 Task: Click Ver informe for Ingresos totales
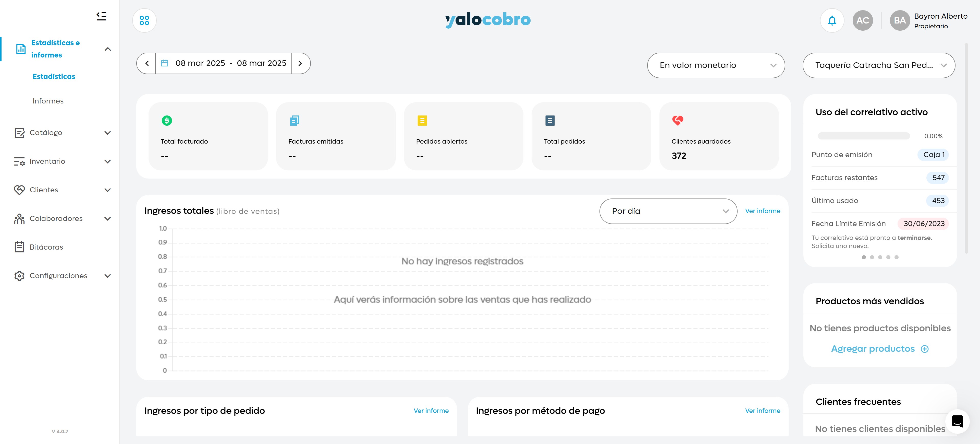coord(762,211)
